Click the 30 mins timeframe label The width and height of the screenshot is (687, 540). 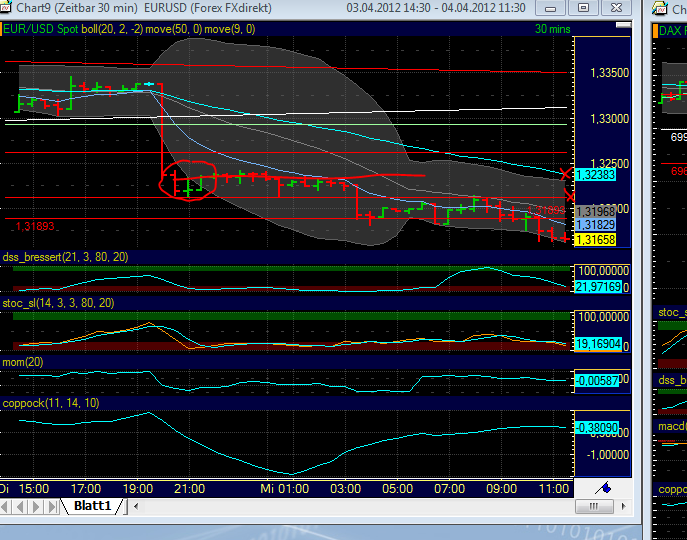coord(552,29)
